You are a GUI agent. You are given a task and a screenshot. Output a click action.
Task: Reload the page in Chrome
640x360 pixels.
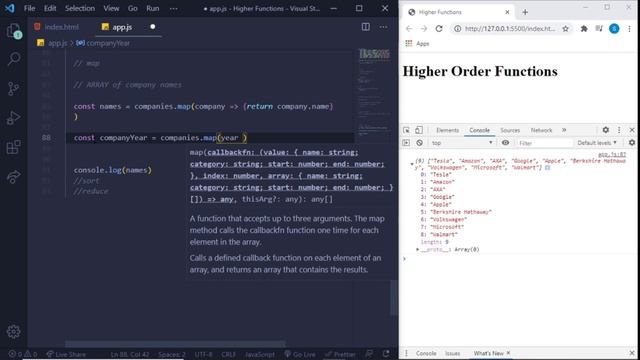pos(439,29)
